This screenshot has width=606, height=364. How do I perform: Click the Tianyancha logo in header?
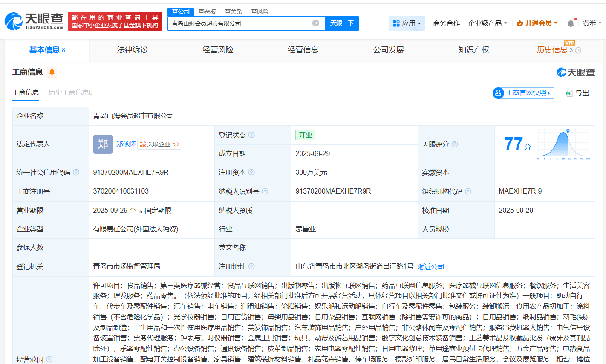[x=34, y=20]
